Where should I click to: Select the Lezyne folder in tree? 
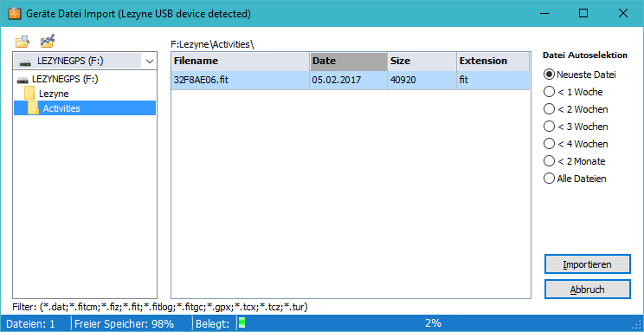pos(54,94)
